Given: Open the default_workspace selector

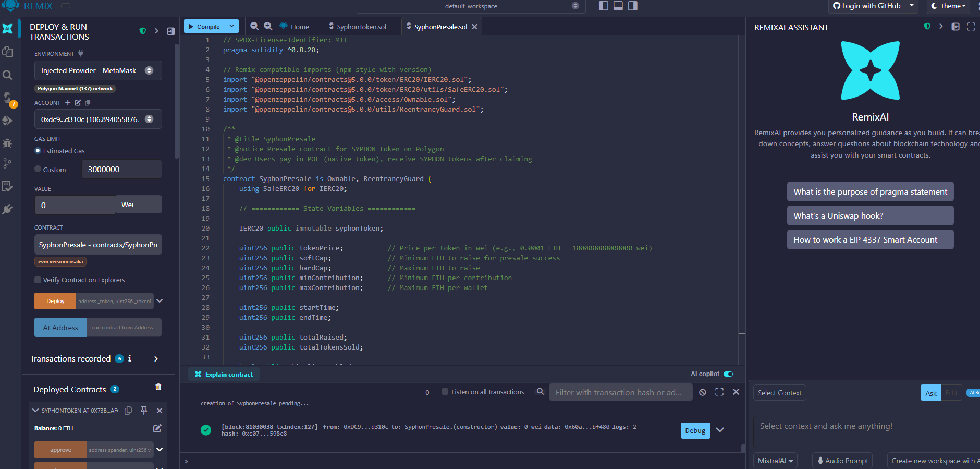Looking at the screenshot, I should [x=471, y=6].
